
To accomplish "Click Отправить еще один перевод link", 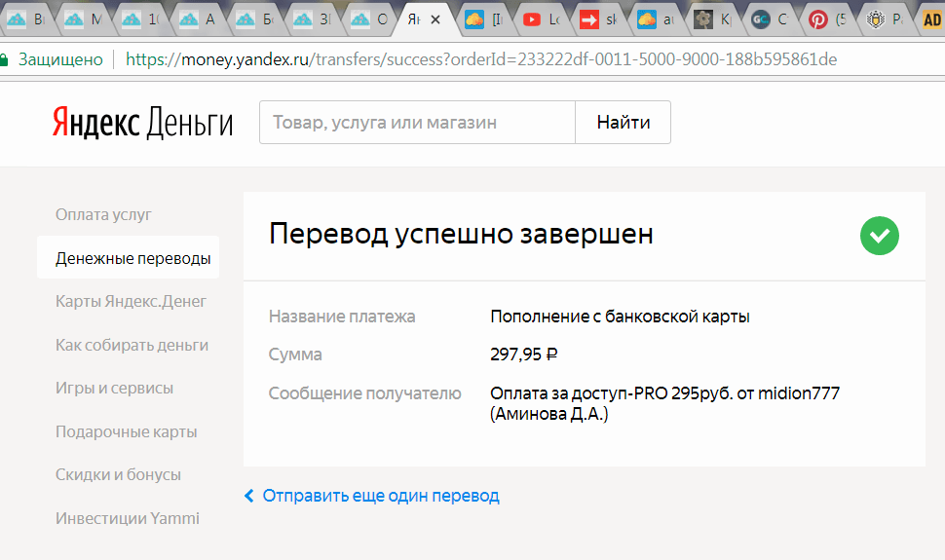I will pos(381,496).
